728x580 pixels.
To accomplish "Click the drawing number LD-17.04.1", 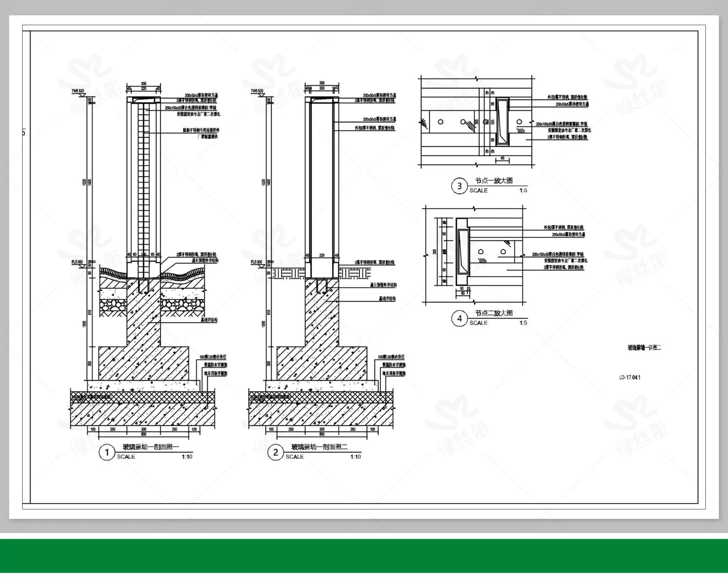I will (630, 377).
